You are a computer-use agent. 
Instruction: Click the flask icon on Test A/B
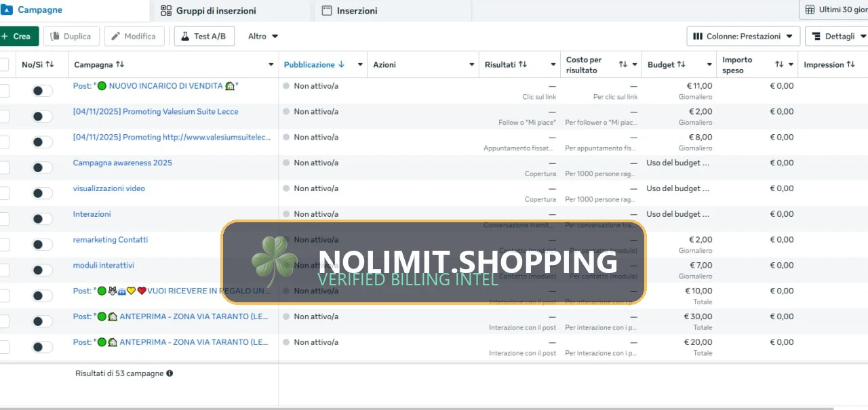coord(185,37)
